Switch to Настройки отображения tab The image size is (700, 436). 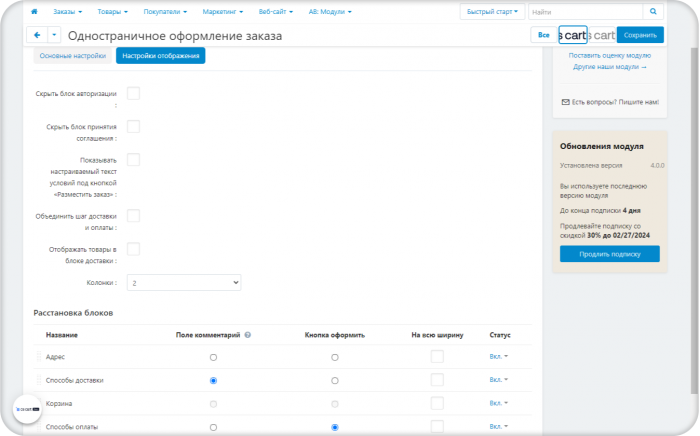(161, 56)
